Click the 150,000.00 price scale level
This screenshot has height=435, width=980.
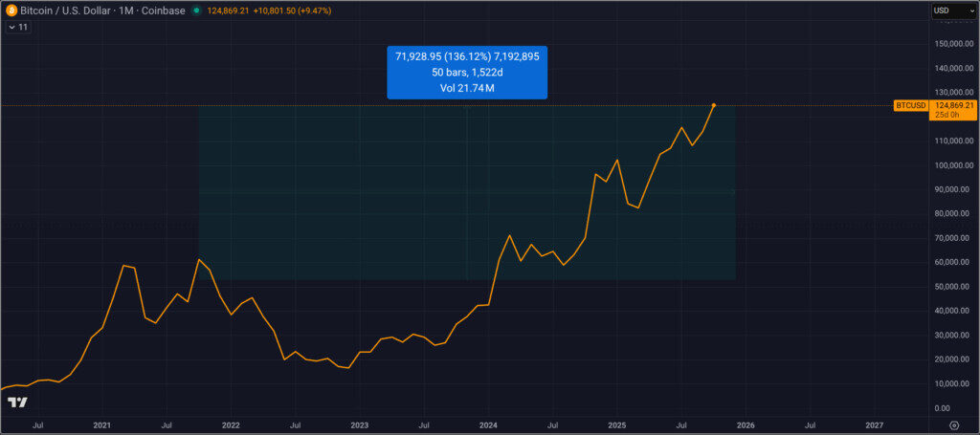click(954, 44)
